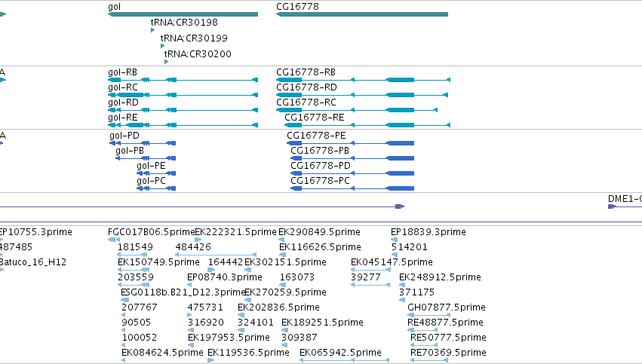The width and height of the screenshot is (642, 364).
Task: Click the 484426 feature label
Action: click(x=193, y=247)
